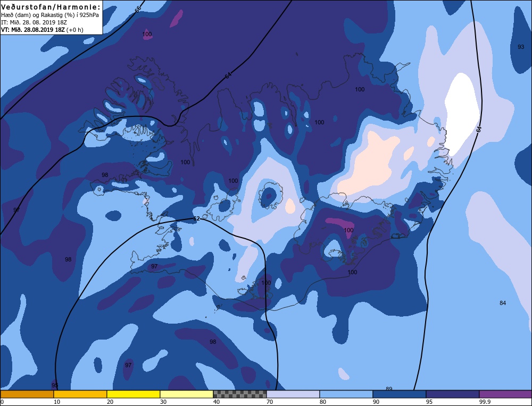Click the 64 contour label on the east side

(479, 130)
